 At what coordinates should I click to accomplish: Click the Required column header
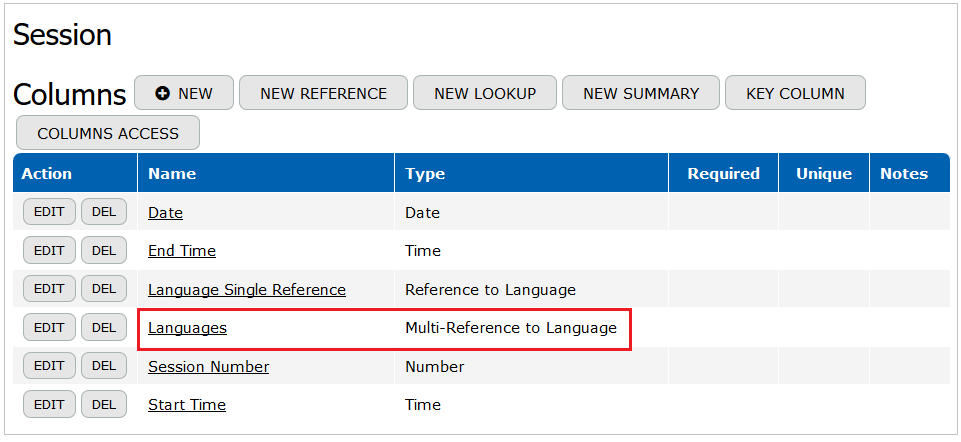tap(723, 173)
